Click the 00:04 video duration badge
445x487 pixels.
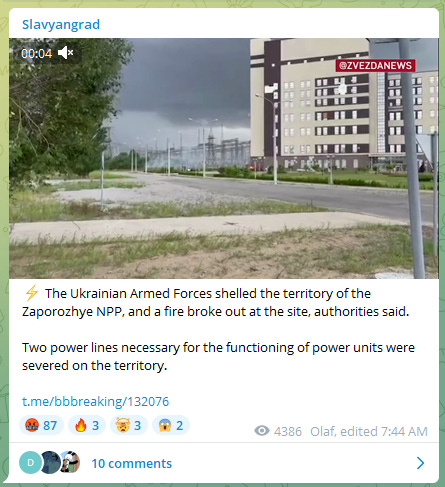[37, 53]
